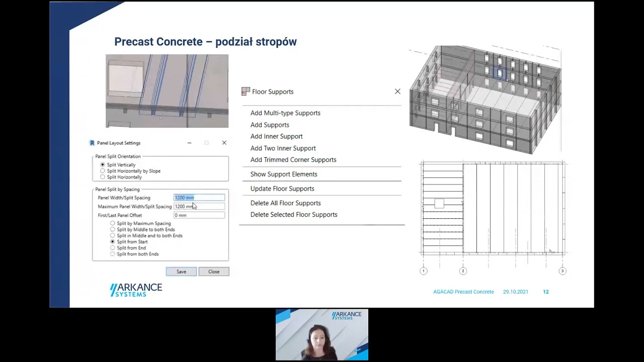Click the Floor Supports panel icon
This screenshot has height=362, width=644.
click(246, 92)
